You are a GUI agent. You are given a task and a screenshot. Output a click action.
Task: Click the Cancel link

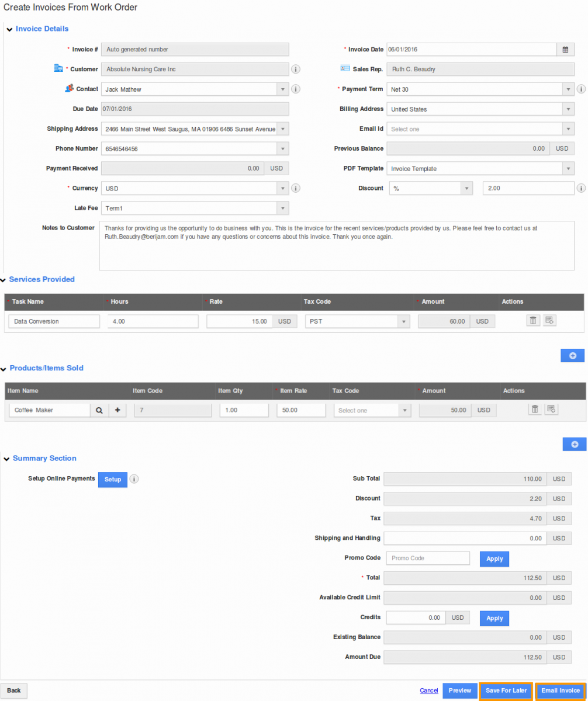click(x=429, y=691)
